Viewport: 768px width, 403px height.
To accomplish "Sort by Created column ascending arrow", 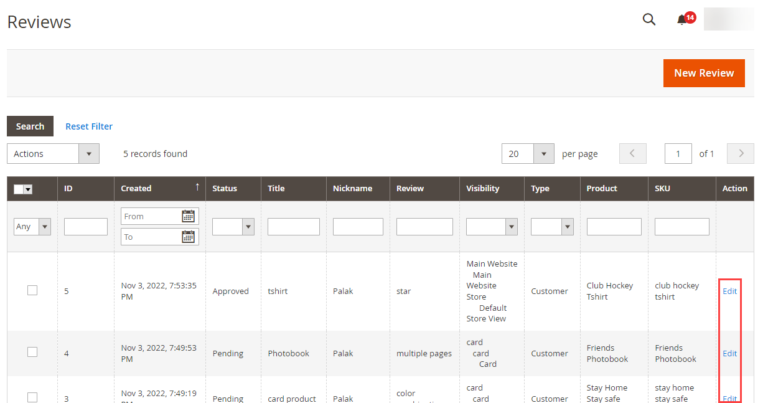I will coord(197,187).
